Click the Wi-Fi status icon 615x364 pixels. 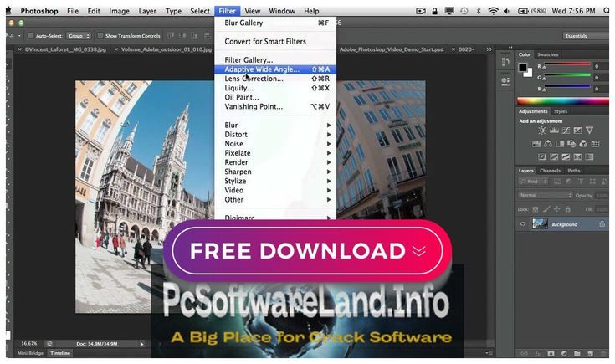click(493, 11)
